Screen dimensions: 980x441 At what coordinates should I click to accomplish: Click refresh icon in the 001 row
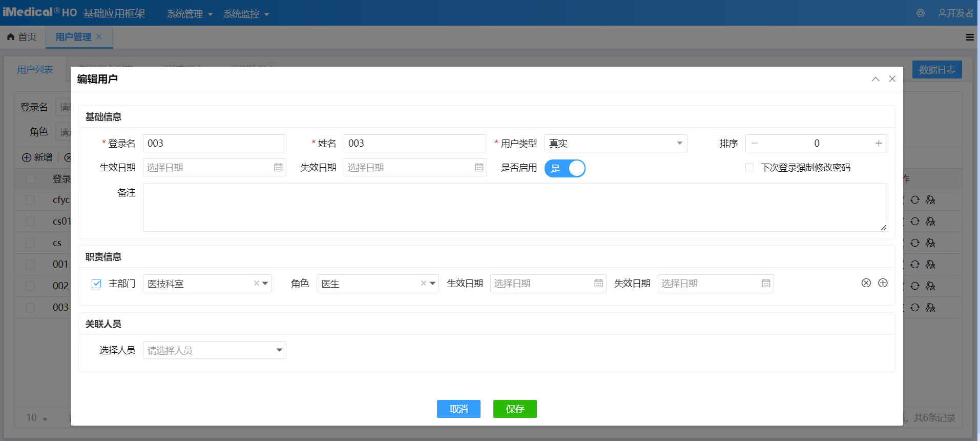pos(915,265)
